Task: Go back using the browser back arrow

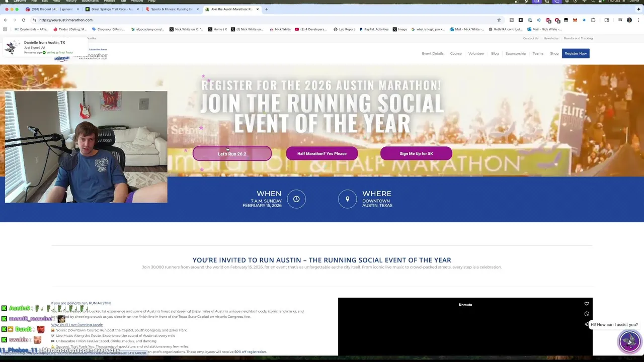Action: tap(6, 20)
